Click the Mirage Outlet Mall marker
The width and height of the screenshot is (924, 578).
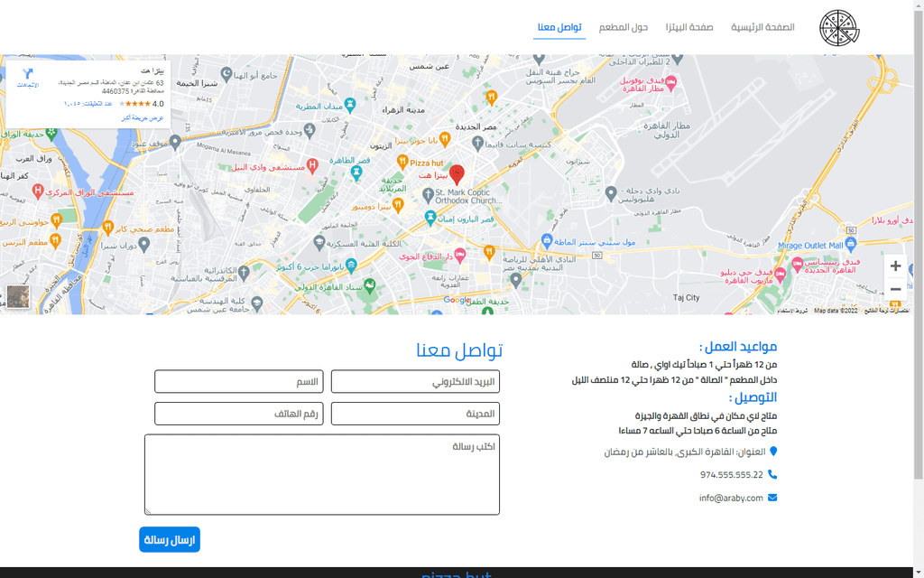pos(850,243)
